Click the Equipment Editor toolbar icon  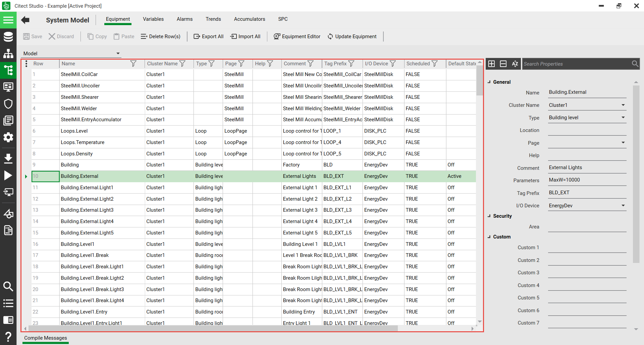pos(277,37)
